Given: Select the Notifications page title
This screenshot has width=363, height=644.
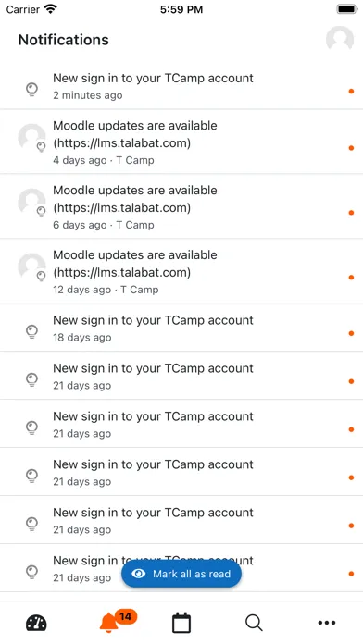Looking at the screenshot, I should [x=64, y=40].
